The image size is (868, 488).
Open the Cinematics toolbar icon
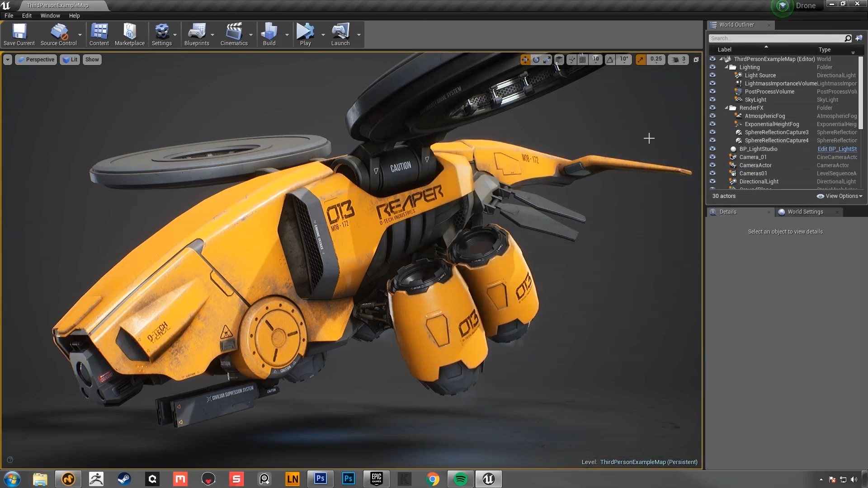[234, 32]
